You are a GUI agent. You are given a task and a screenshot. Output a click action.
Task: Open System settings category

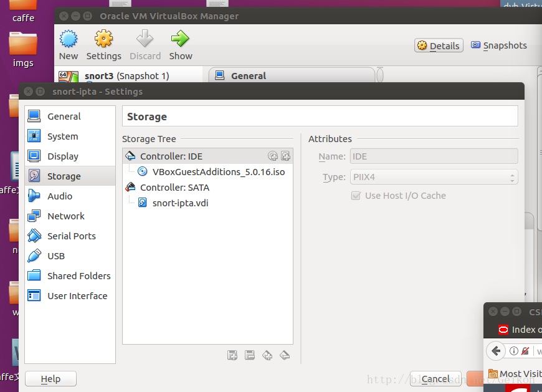tap(70, 136)
